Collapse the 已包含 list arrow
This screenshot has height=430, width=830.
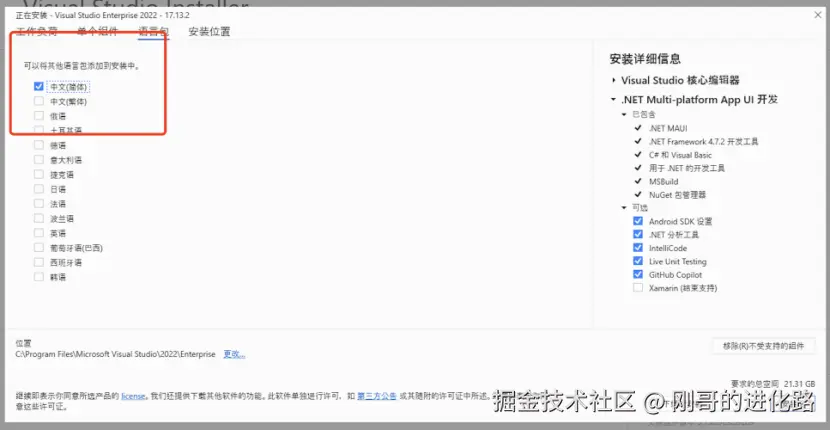pos(624,114)
